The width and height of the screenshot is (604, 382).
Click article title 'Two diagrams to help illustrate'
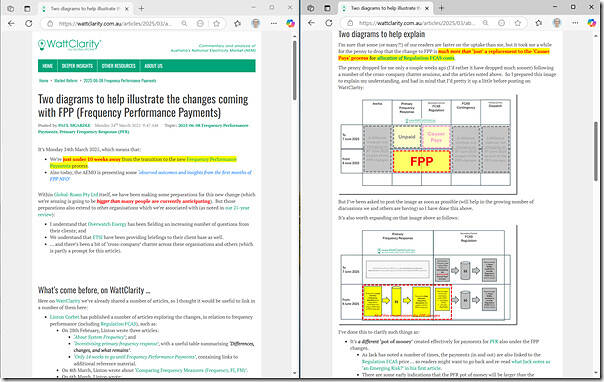[143, 106]
